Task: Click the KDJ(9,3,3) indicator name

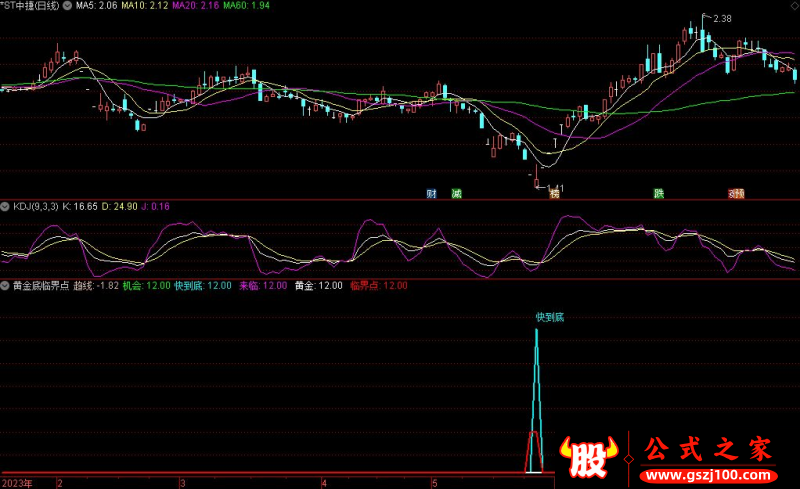Action: pos(36,207)
